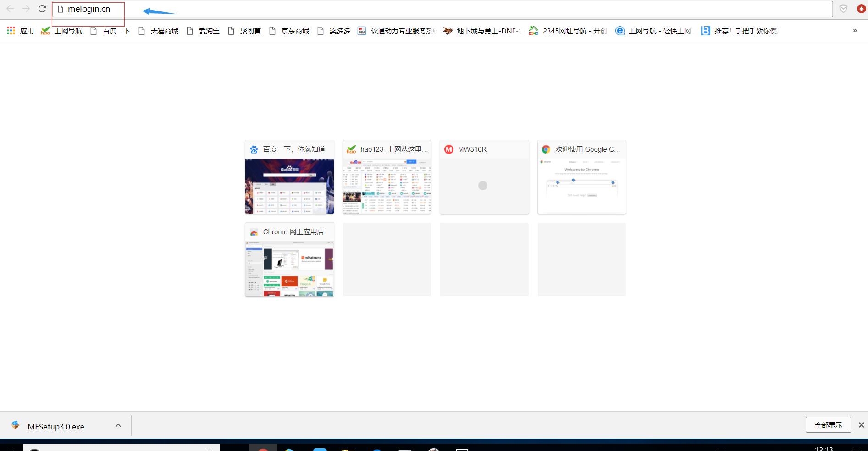The width and height of the screenshot is (868, 451).
Task: Open the 奖多多 bookmark
Action: pyautogui.click(x=334, y=31)
